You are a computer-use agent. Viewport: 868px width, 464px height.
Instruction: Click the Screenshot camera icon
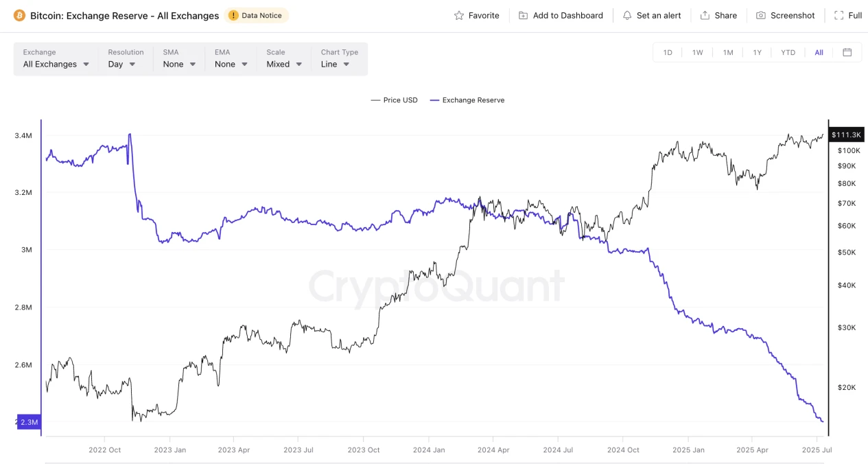761,15
